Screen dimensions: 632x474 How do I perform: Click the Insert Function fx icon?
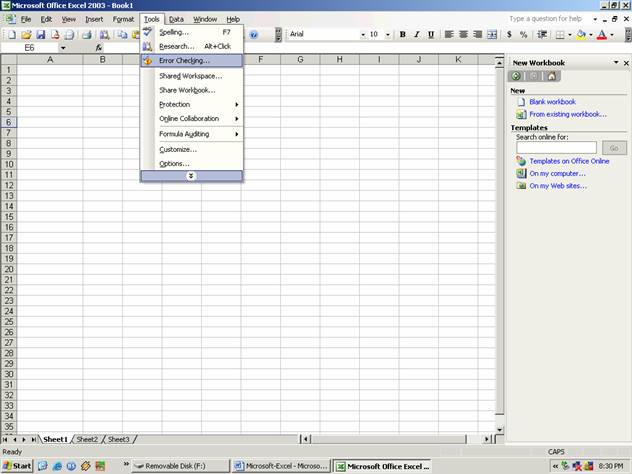coord(99,48)
